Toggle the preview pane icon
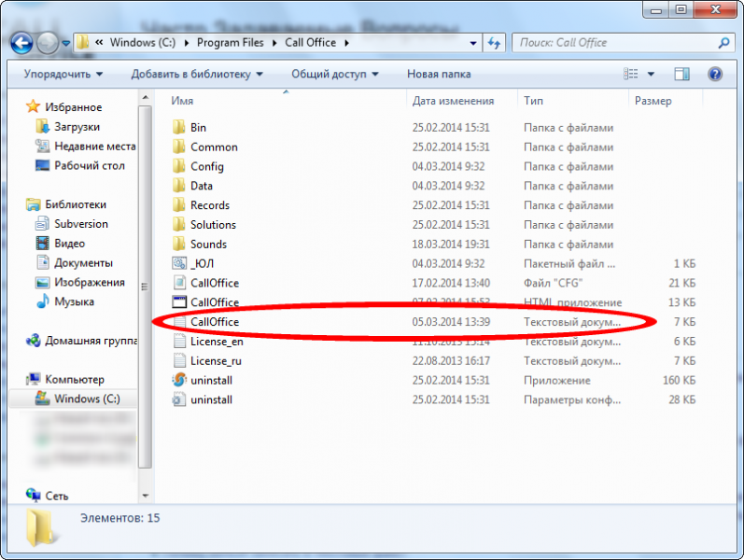This screenshot has width=744, height=560. click(x=681, y=74)
